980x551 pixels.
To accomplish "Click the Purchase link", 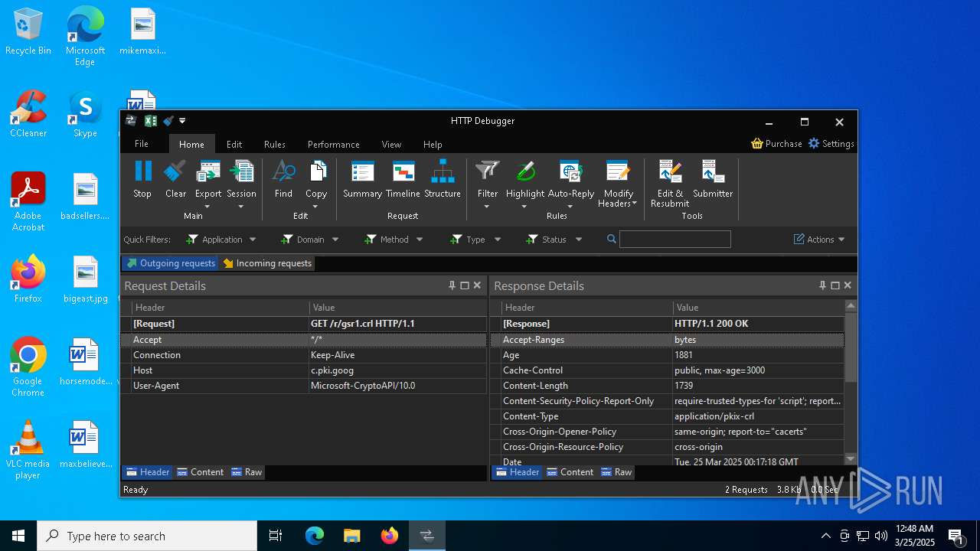I will pos(776,144).
